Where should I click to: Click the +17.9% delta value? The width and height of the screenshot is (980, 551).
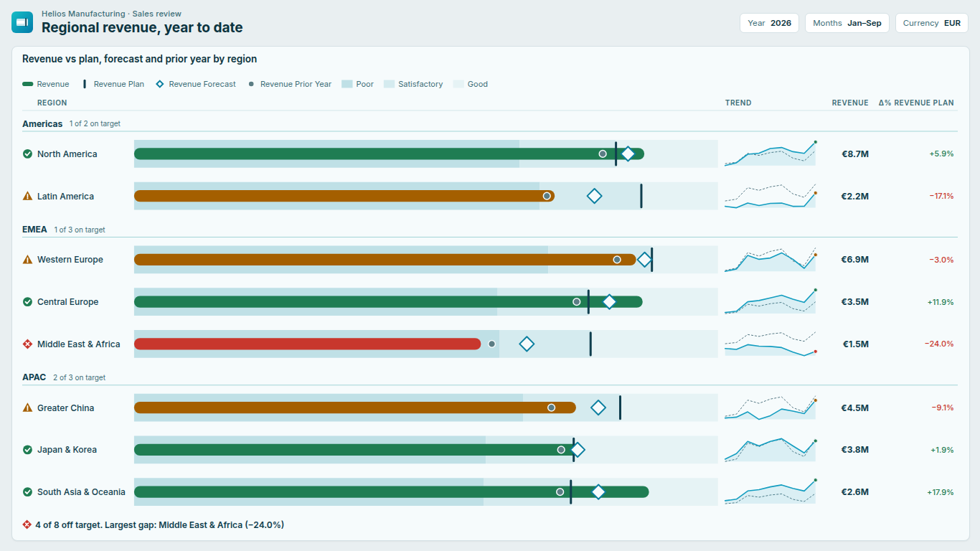941,492
